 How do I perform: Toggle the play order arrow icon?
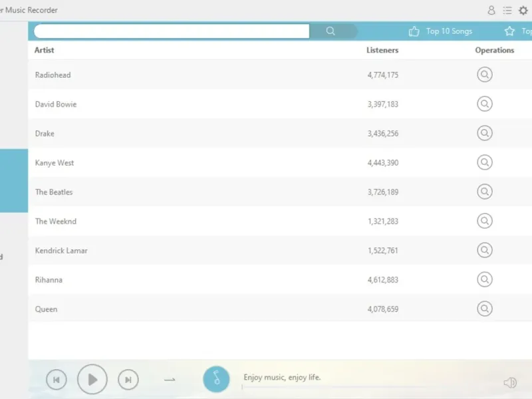[x=170, y=380]
